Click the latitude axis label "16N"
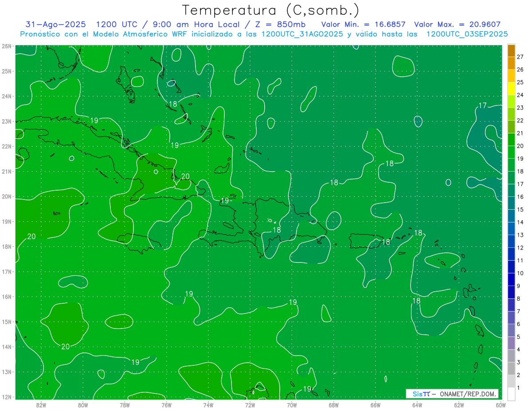This screenshot has width=532, height=411. pos(6,297)
